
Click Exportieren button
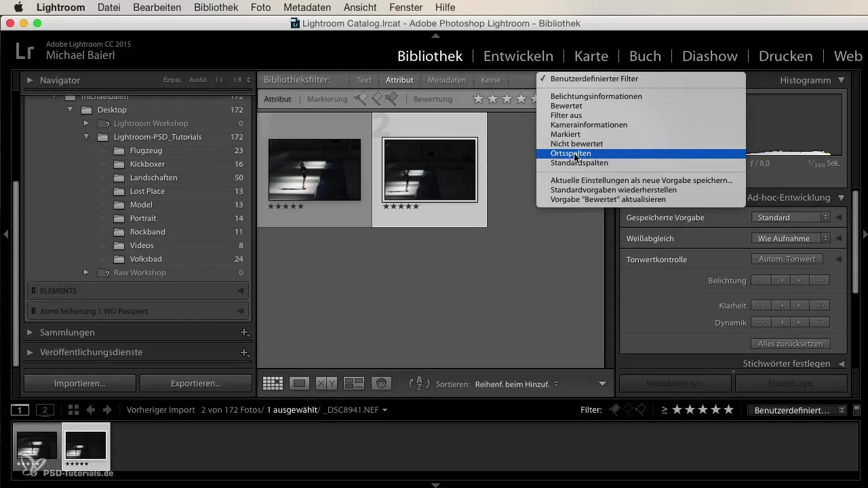click(x=195, y=383)
